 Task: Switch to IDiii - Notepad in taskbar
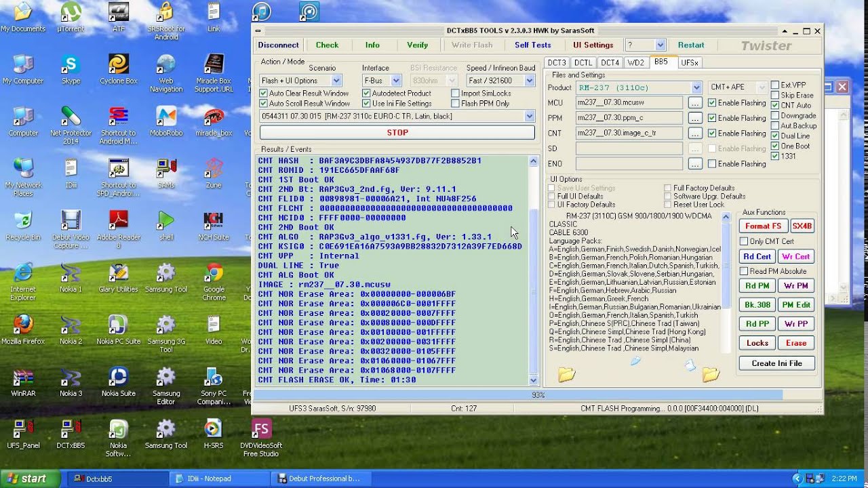click(218, 479)
